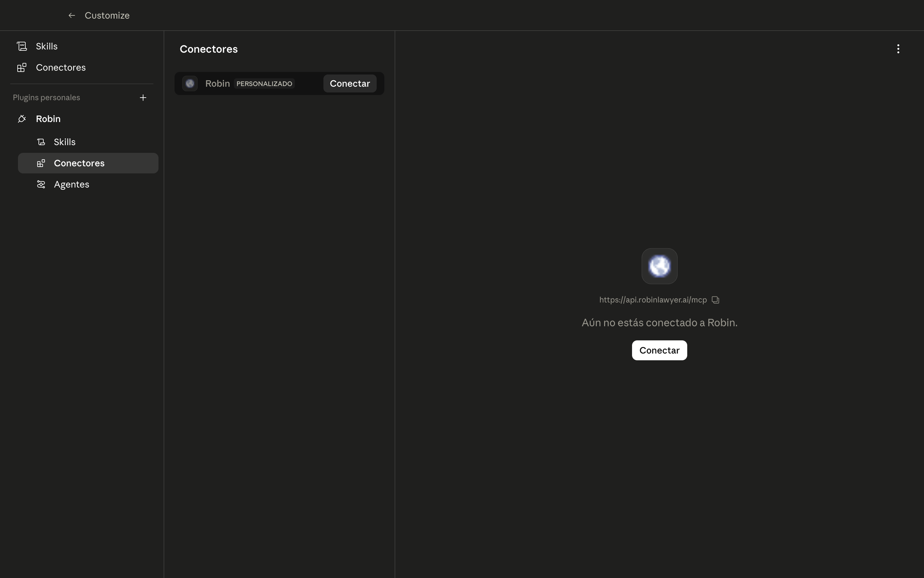Connect Robin from the connector list row

(350, 84)
